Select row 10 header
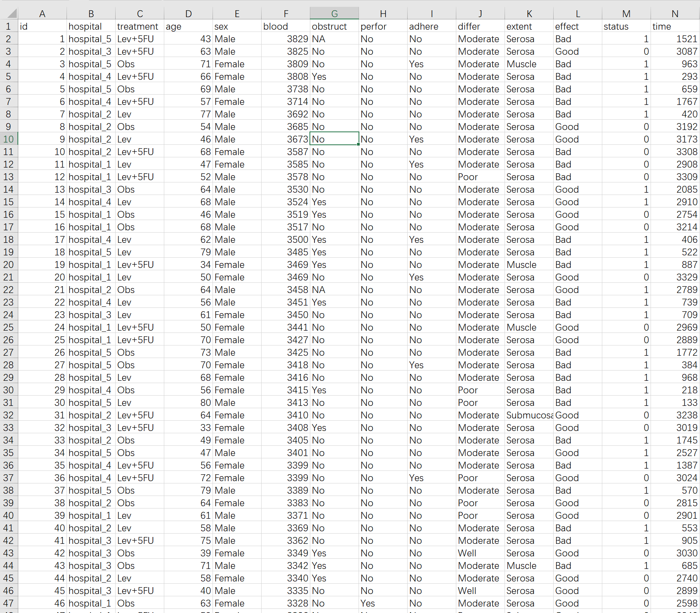 click(x=9, y=139)
